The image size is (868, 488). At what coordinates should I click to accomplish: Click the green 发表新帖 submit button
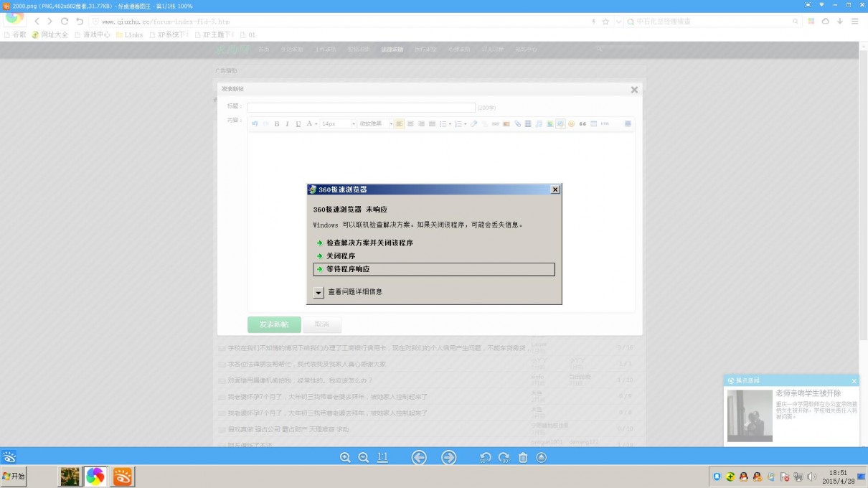(x=274, y=324)
